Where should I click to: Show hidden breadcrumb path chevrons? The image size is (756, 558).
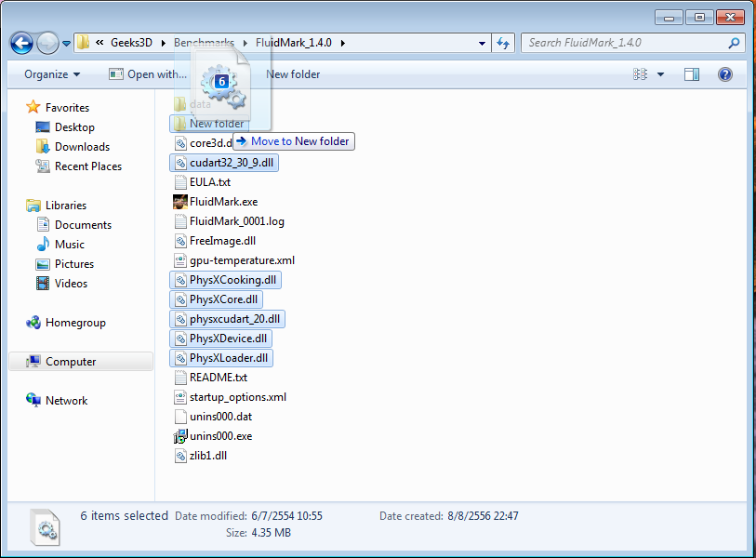point(99,43)
